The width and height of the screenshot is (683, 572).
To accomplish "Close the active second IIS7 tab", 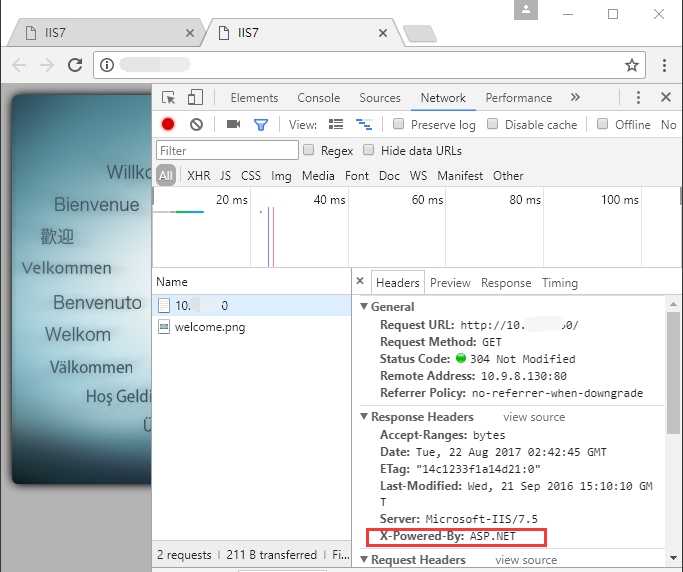I will pyautogui.click(x=383, y=33).
